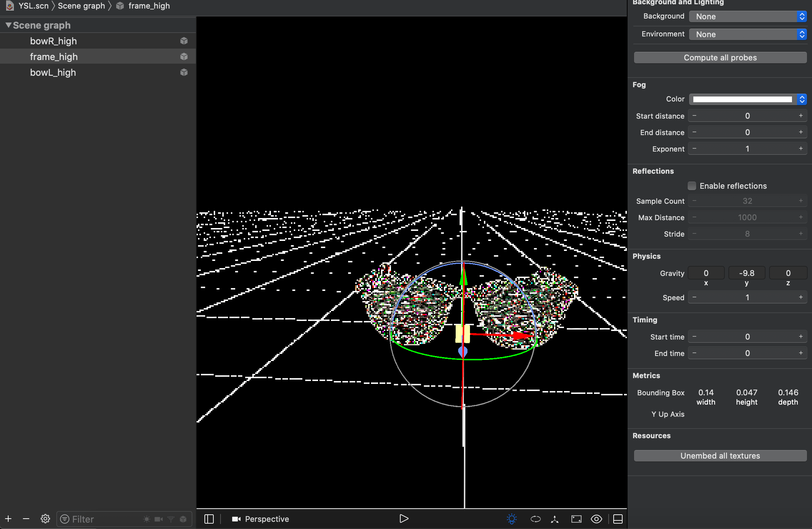Enable reflections in the Reflections section

coord(692,186)
